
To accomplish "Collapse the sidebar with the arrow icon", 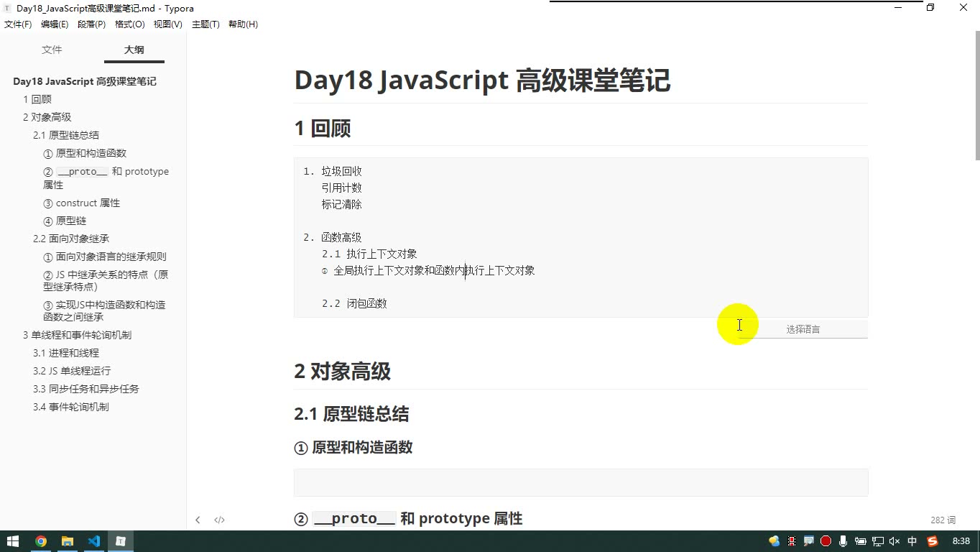I will point(198,520).
